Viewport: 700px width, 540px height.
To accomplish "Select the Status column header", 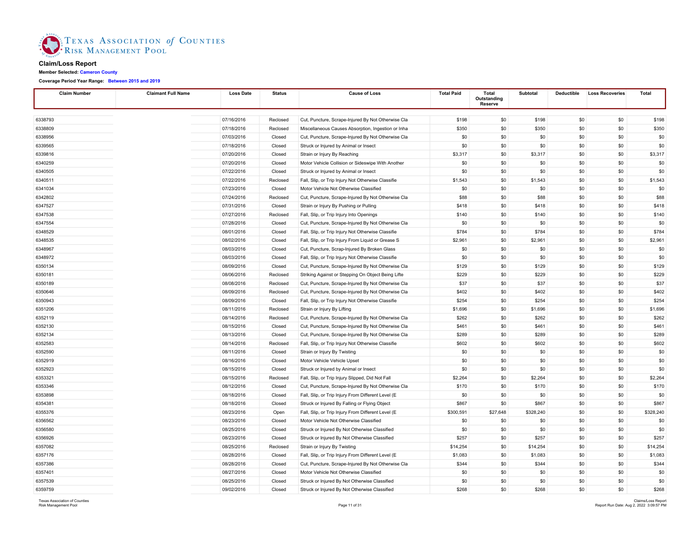I will (x=279, y=93).
